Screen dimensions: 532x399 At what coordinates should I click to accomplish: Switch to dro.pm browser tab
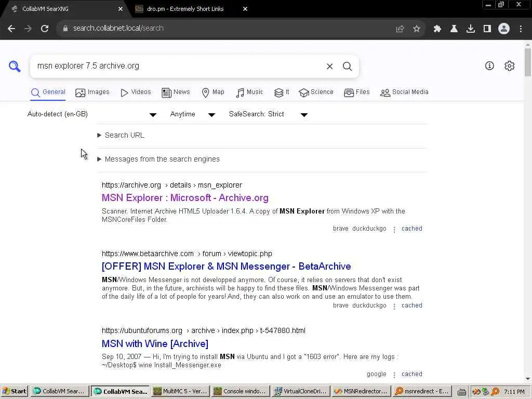click(x=185, y=9)
